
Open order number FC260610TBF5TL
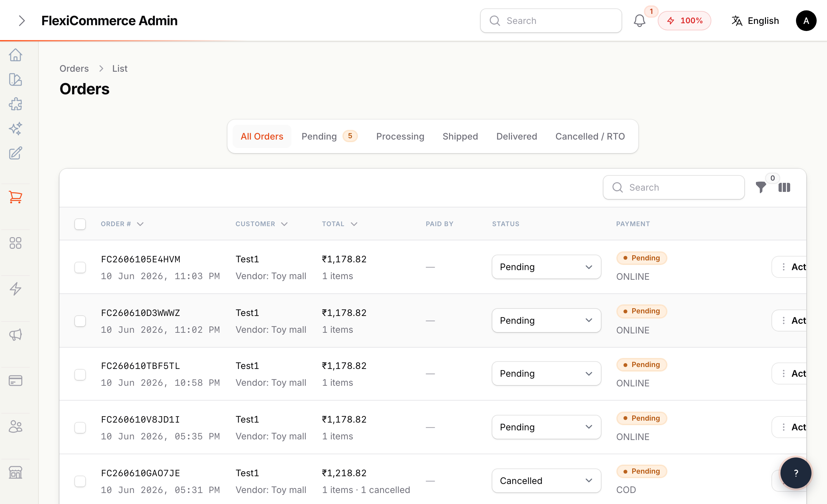coord(141,366)
